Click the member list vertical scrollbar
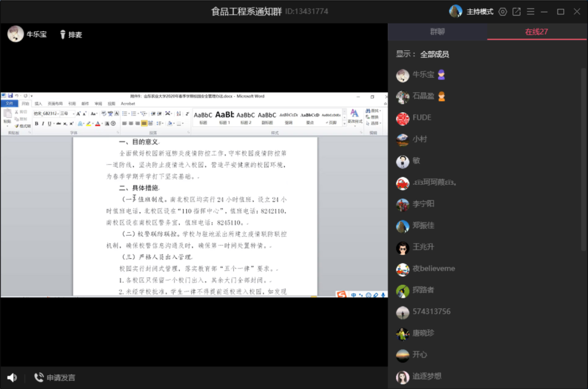The width and height of the screenshot is (588, 389). point(584,155)
